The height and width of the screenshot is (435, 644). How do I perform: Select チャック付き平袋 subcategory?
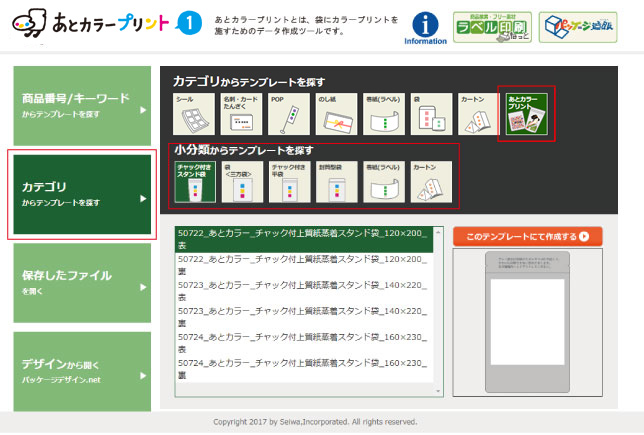290,182
